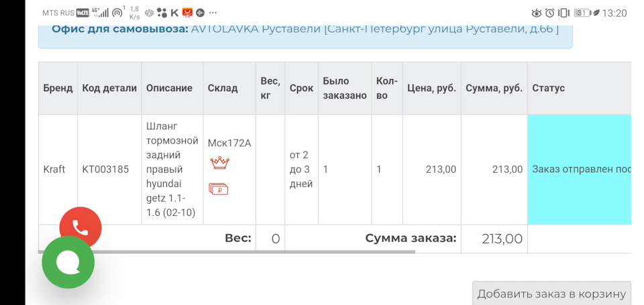Tap the brake hose description text
Image resolution: width=644 pixels, height=305 pixels.
coord(172,169)
